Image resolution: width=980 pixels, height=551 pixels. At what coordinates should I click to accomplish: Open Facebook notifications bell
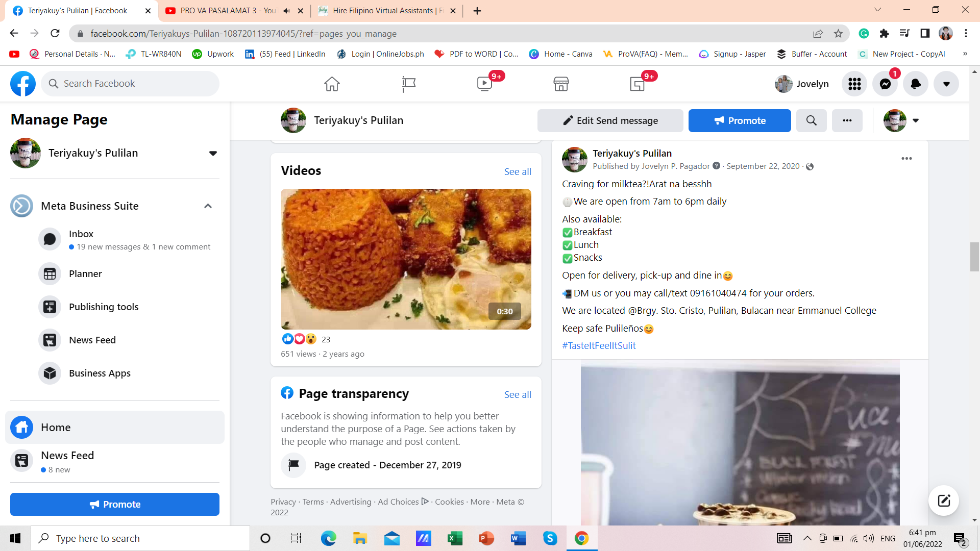(x=916, y=84)
